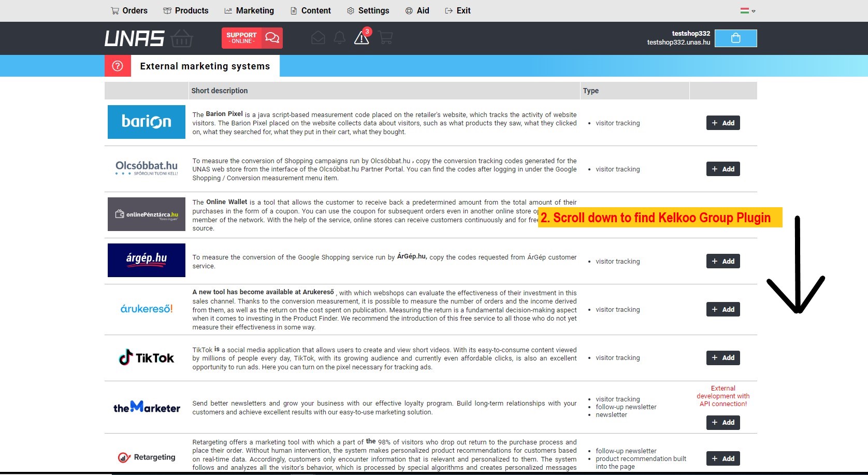The height and width of the screenshot is (475, 868).
Task: Add theMarketer integration
Action: coord(722,422)
